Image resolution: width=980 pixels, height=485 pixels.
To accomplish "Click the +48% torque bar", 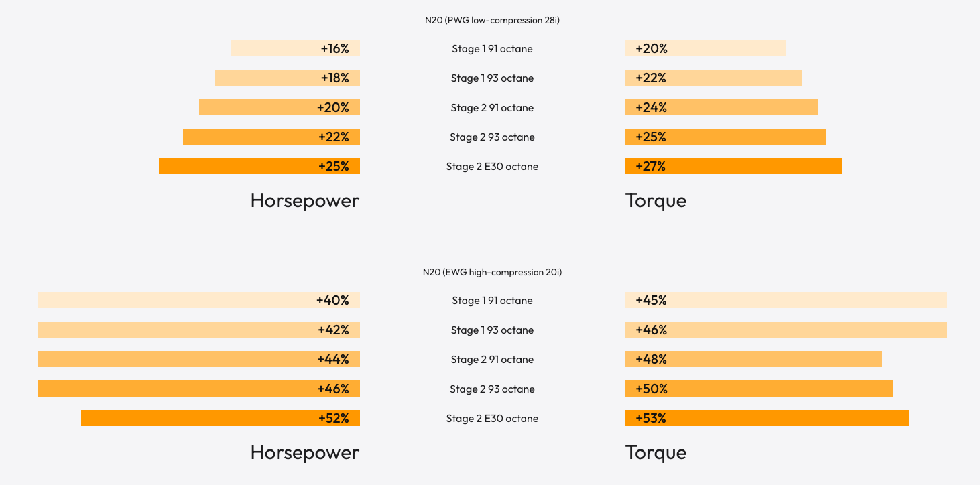I will click(753, 359).
